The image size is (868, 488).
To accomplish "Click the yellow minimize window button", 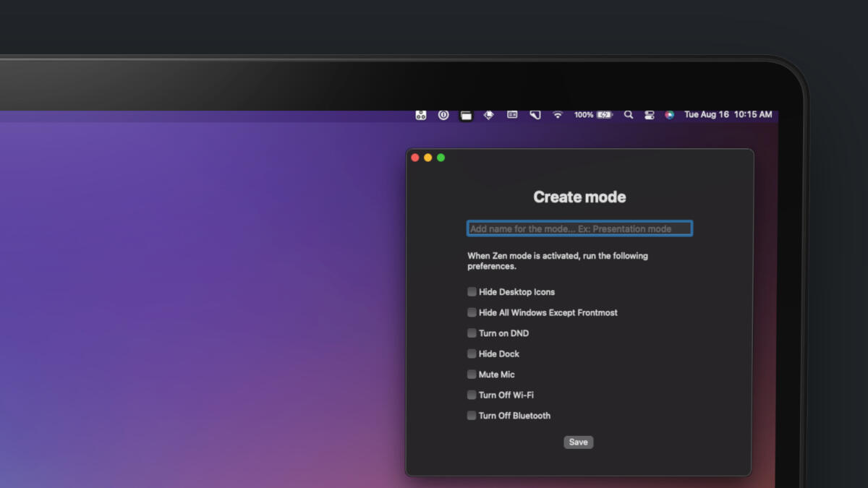I will (427, 158).
